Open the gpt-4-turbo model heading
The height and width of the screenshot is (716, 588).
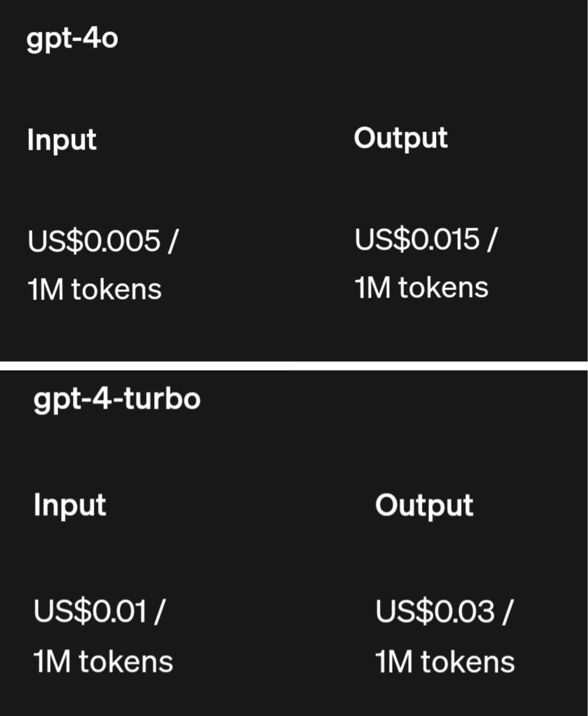pyautogui.click(x=117, y=399)
